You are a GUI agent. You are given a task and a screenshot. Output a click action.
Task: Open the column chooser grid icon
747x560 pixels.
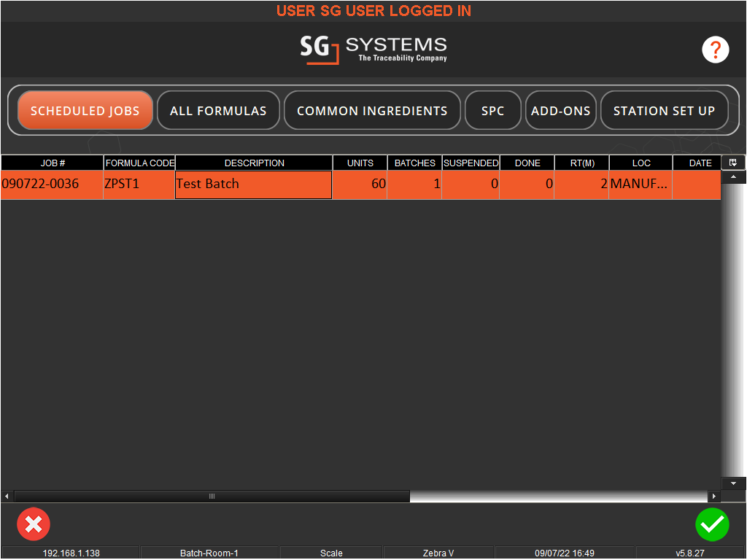(x=733, y=162)
